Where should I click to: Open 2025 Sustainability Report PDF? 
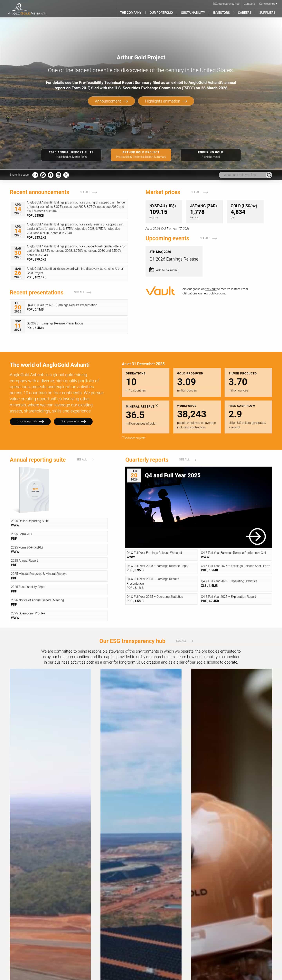pos(59,589)
